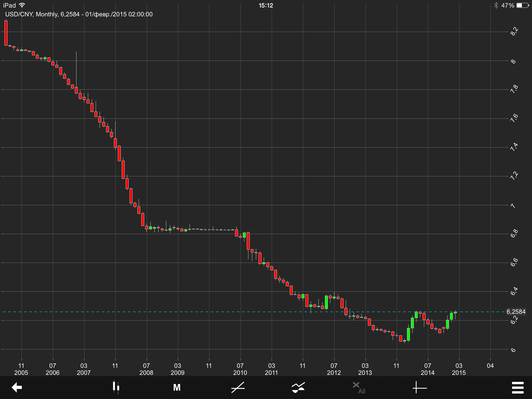Tap the 6,2584 current price label
Viewport: 532px width, 399px height.
516,312
